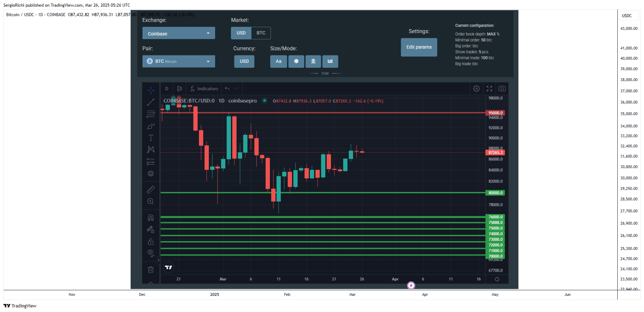This screenshot has width=644, height=312.
Task: Click the TradingView logo on embedded chart
Action: [168, 267]
